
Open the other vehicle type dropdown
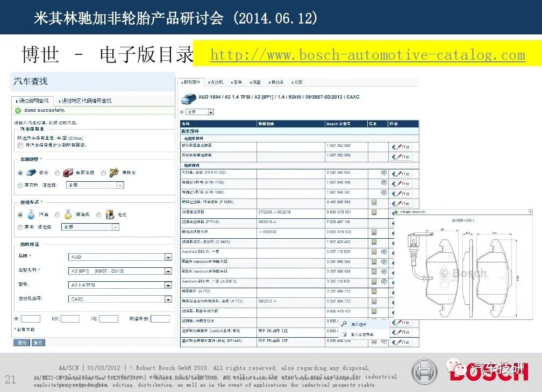click(x=95, y=186)
